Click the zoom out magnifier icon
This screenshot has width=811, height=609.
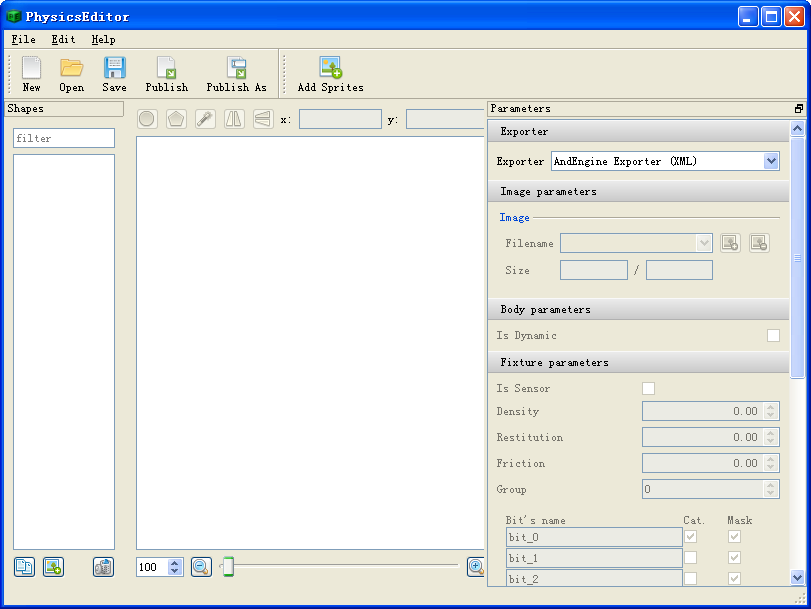click(201, 567)
